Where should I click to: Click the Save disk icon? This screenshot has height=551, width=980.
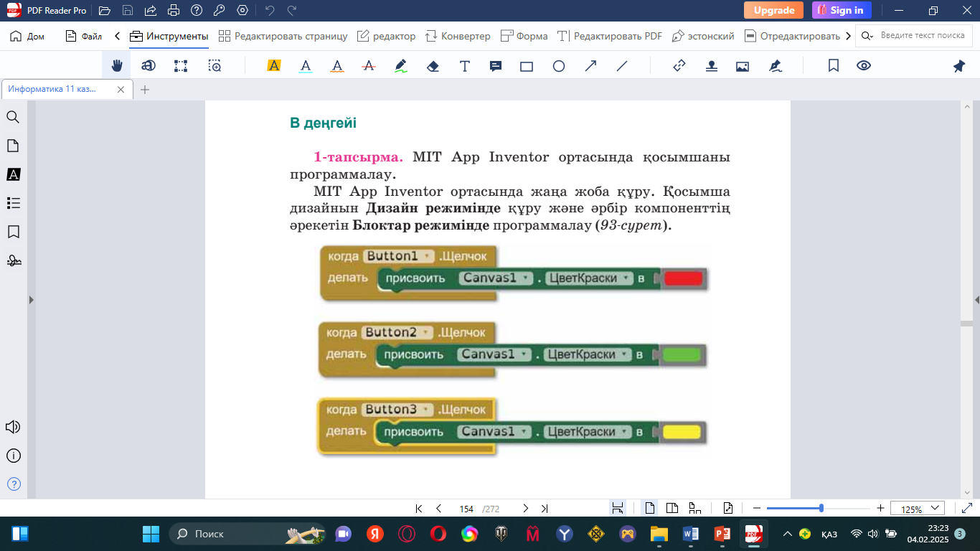tap(128, 10)
